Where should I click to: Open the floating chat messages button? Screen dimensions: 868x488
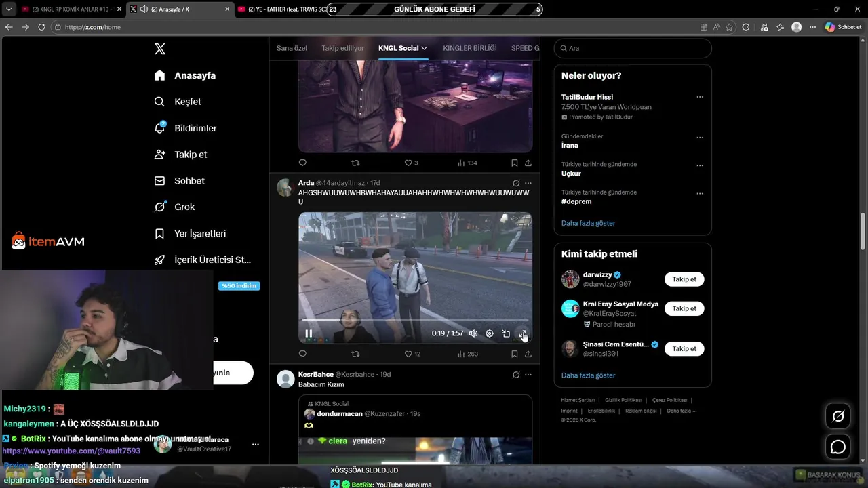coord(838,447)
